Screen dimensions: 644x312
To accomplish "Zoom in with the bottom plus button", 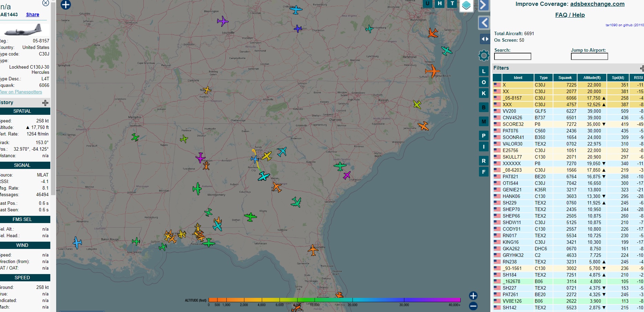I will tap(473, 296).
